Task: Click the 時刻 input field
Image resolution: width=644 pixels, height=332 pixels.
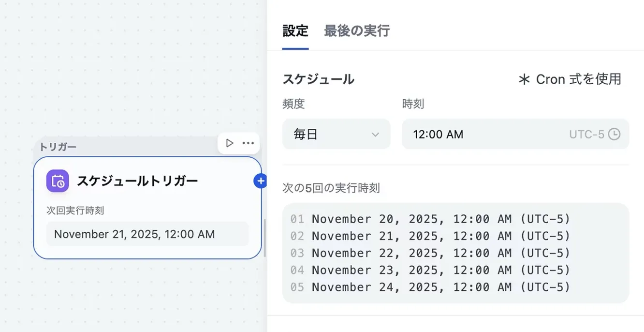Action: coord(483,134)
